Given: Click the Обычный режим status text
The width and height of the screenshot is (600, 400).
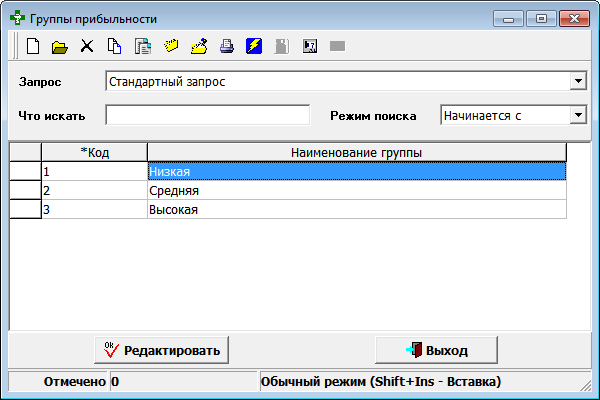Looking at the screenshot, I should point(381,381).
